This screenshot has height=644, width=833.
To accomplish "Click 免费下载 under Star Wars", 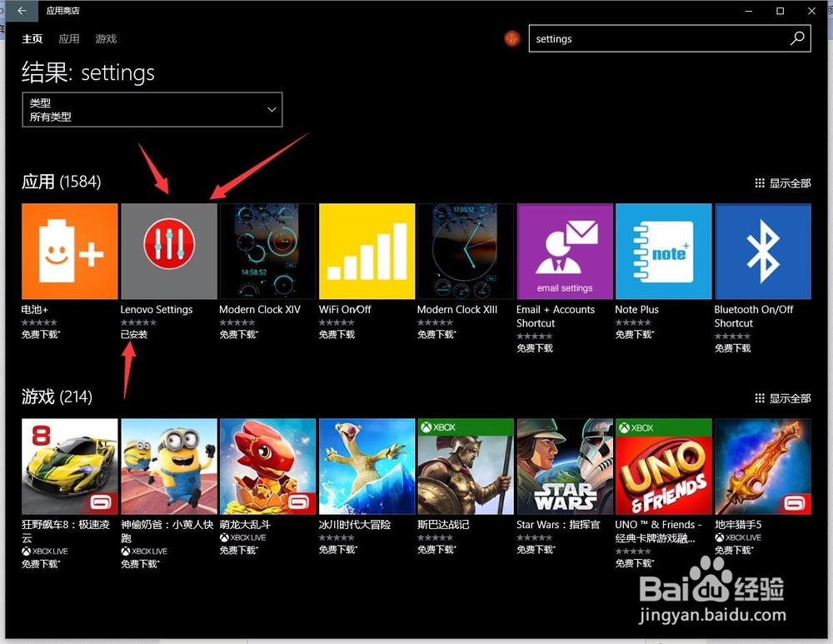I will (x=536, y=549).
